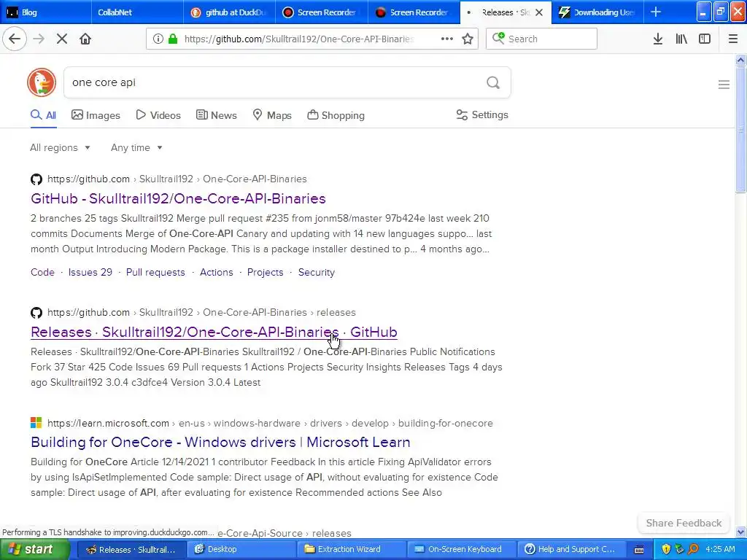
Task: Select the News search category
Action: click(x=216, y=115)
